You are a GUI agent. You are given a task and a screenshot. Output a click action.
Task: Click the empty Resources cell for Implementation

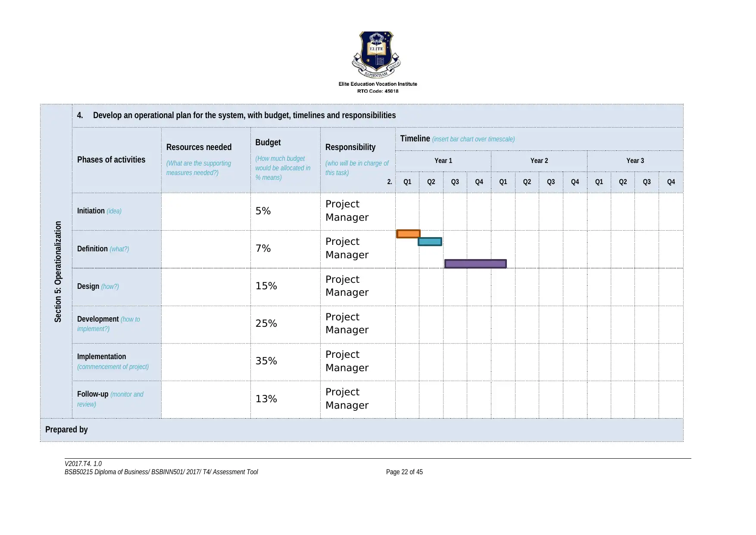206,362
